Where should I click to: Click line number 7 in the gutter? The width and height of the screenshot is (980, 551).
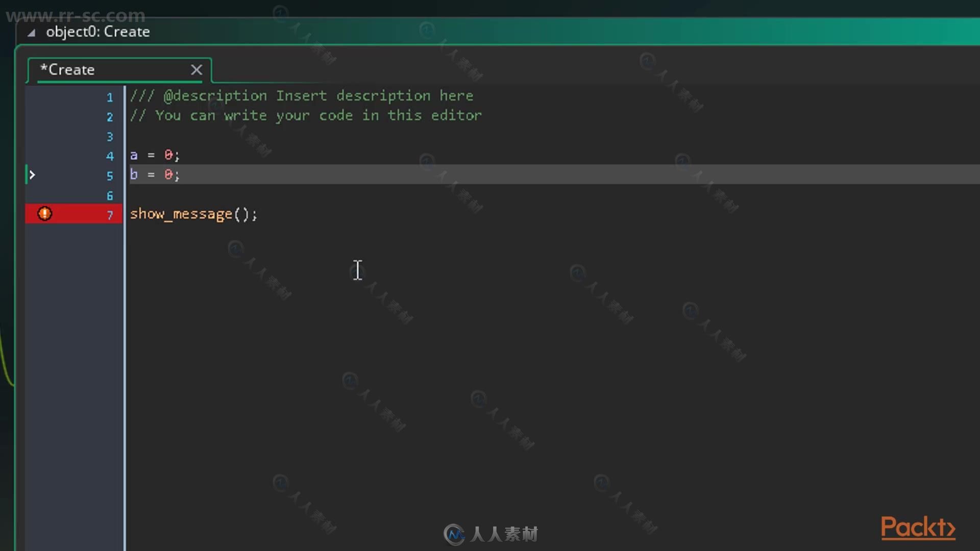pos(110,215)
